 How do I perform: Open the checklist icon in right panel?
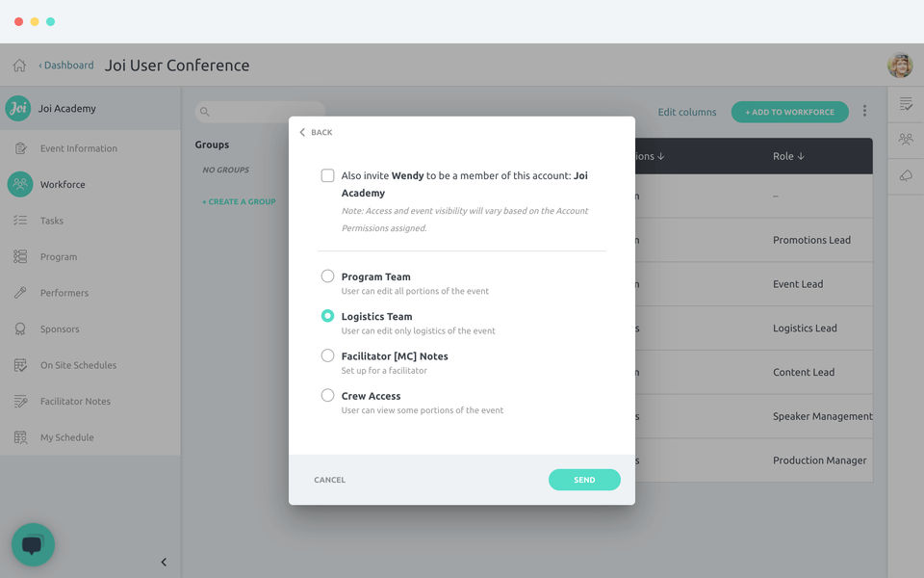[906, 104]
